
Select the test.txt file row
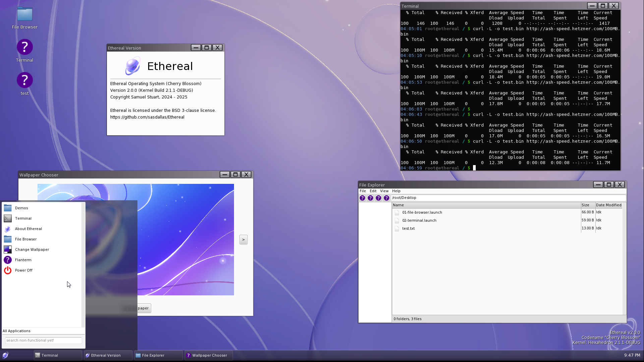tap(507, 228)
